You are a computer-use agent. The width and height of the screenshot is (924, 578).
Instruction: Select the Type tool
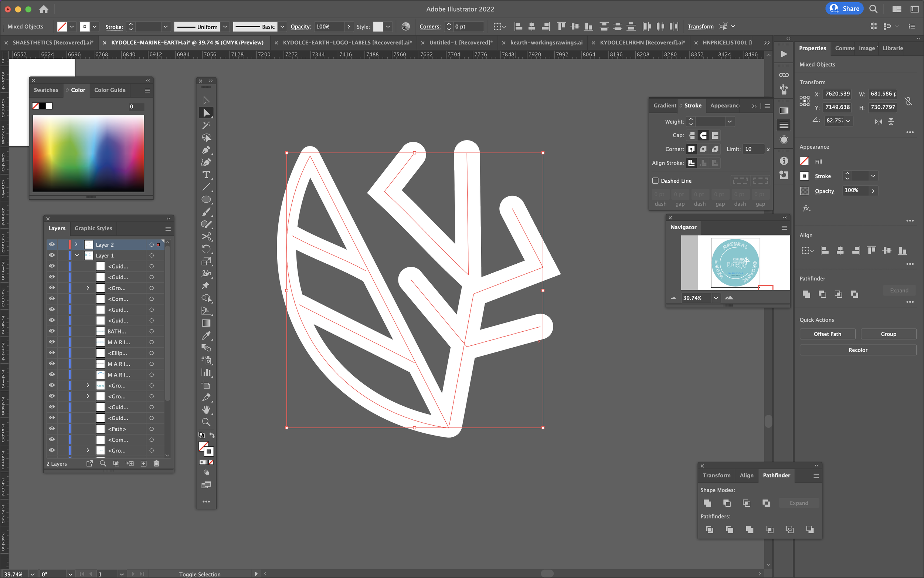coord(206,175)
